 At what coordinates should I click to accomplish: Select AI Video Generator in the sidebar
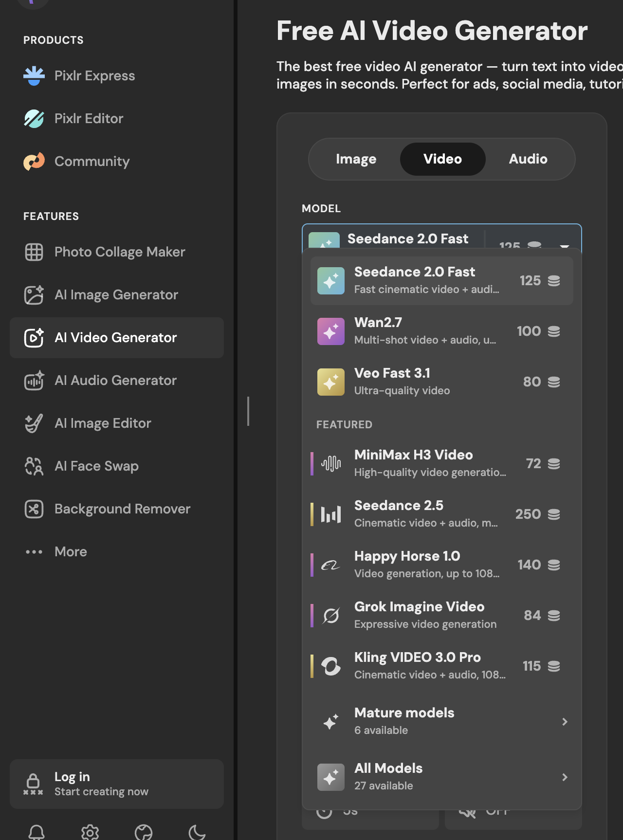click(117, 338)
